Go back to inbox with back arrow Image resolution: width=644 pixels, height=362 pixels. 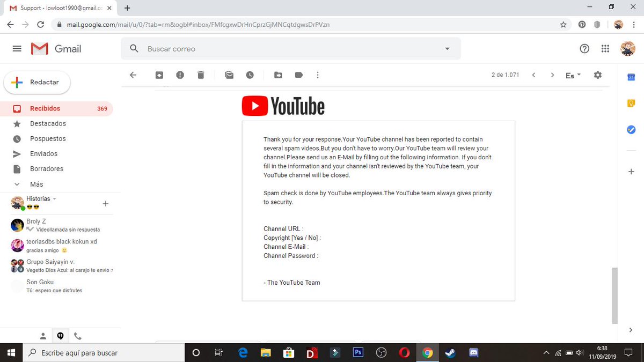pos(133,75)
